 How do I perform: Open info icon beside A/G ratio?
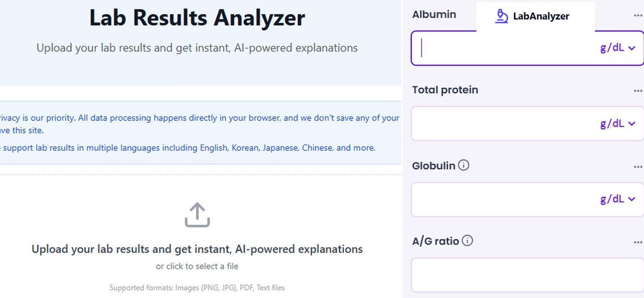tap(467, 241)
